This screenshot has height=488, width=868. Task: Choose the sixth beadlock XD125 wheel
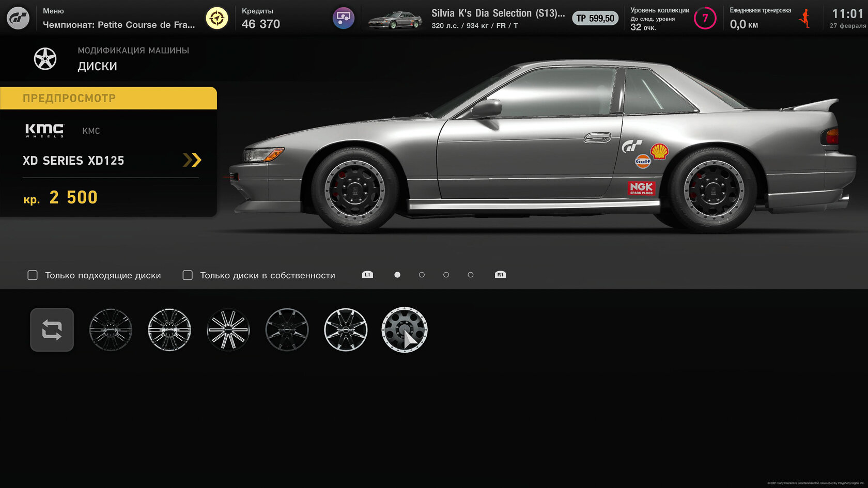(x=405, y=329)
